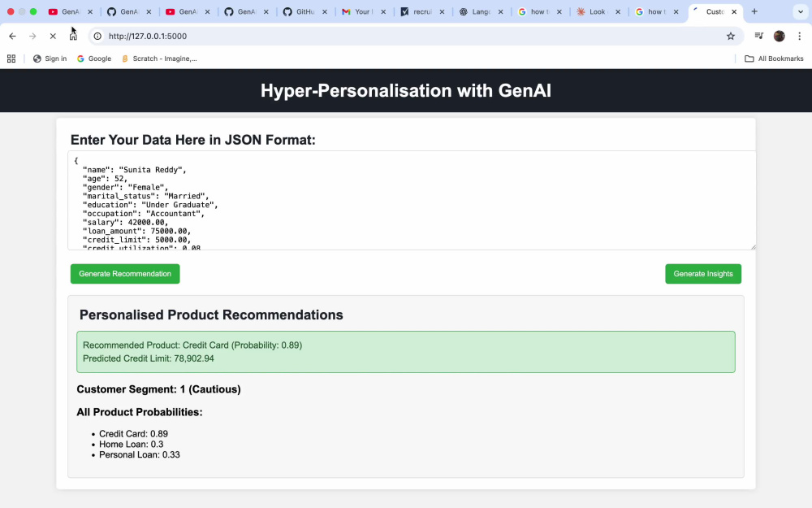812x508 pixels.
Task: Click the Generate Recommendation button
Action: click(x=125, y=274)
